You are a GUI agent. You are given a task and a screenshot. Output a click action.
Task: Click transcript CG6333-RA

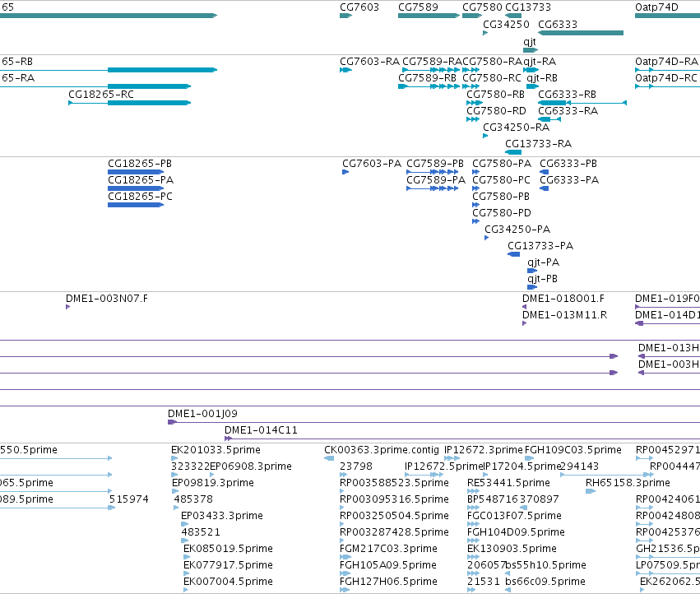(x=568, y=111)
